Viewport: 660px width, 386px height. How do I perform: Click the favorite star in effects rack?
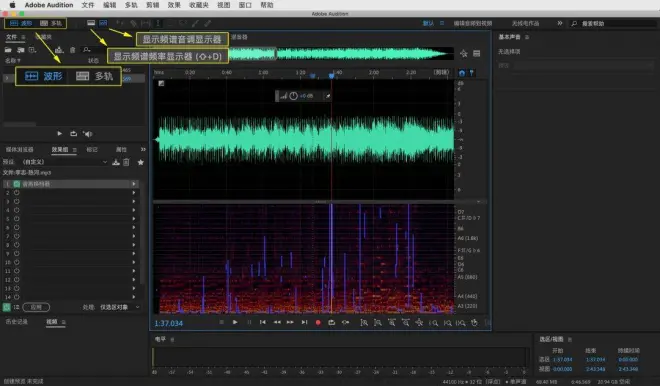click(x=141, y=162)
